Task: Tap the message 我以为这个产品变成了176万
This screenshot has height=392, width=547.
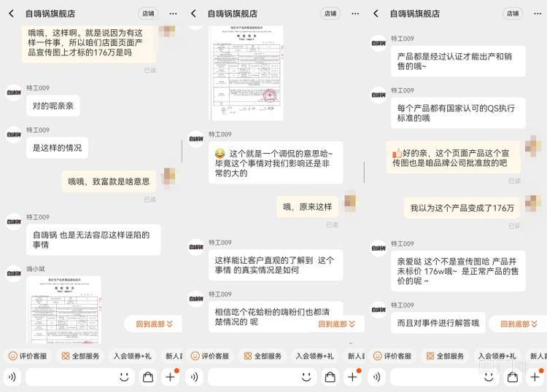Action: [462, 208]
